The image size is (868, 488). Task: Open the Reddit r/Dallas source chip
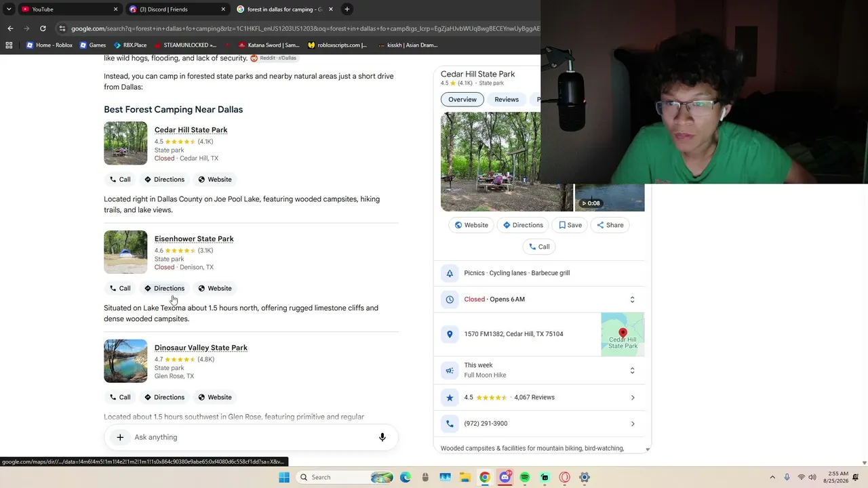point(274,58)
